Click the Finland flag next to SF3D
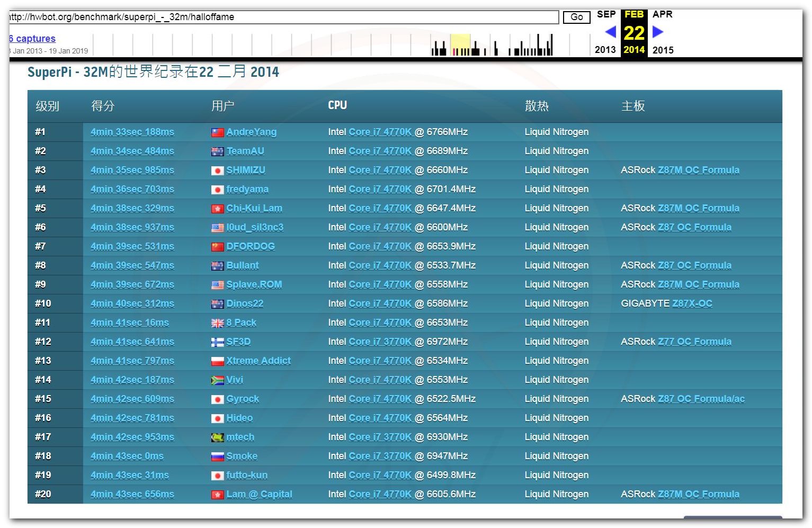Screen dimensions: 812x528 click(217, 342)
